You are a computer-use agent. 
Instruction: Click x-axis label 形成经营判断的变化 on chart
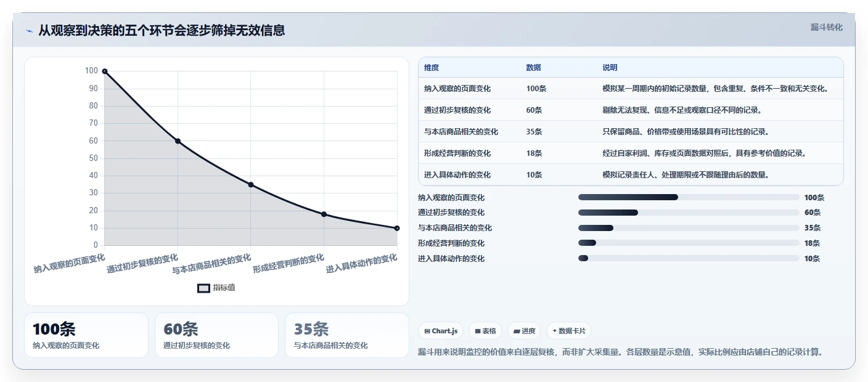(x=289, y=263)
